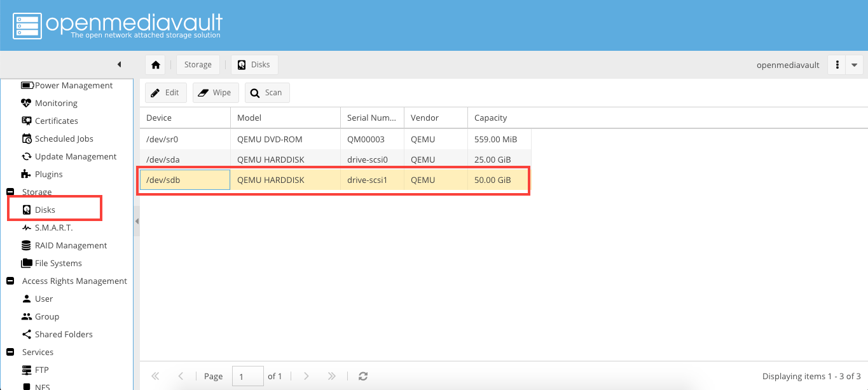Collapse the Services tree section
Screen dimensions: 868x390
coord(10,352)
